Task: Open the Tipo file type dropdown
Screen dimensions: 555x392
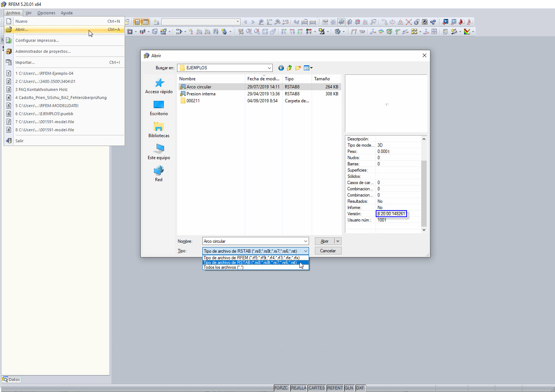Action: (305, 251)
